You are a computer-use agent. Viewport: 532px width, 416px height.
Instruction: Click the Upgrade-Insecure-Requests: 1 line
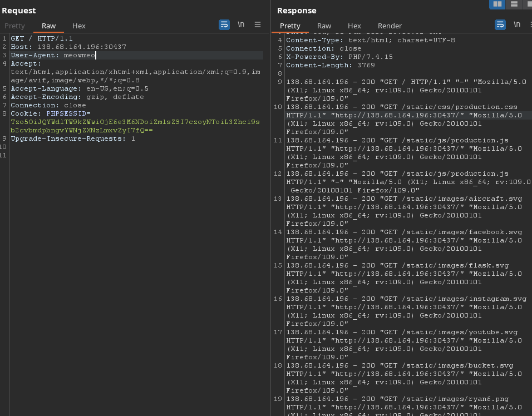tap(73, 138)
